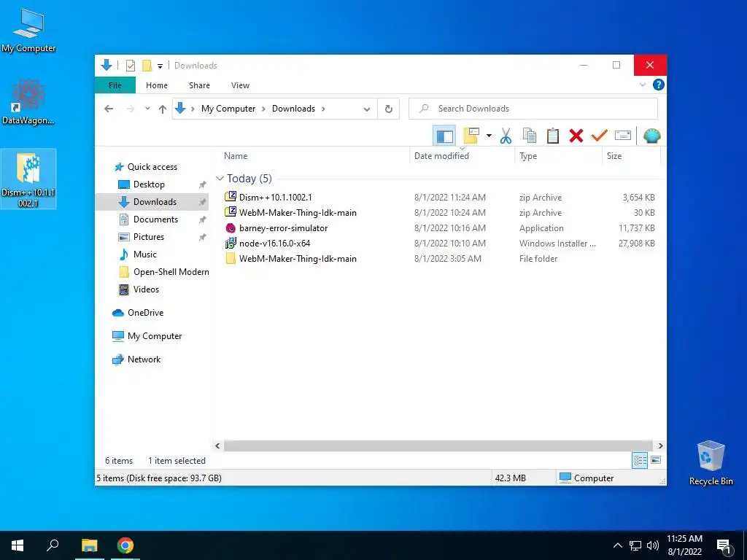The height and width of the screenshot is (560, 747).
Task: Go up one folder level
Action: pos(163,109)
